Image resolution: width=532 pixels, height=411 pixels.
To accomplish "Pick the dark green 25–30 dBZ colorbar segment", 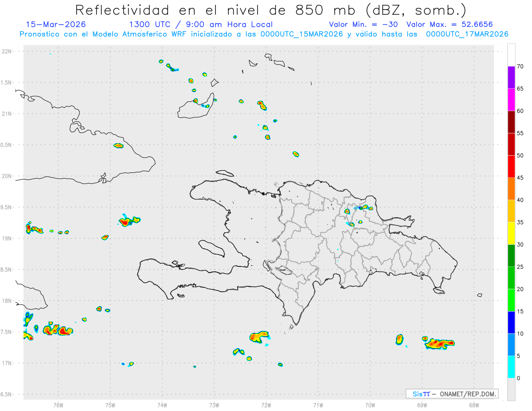I will click(x=511, y=256).
